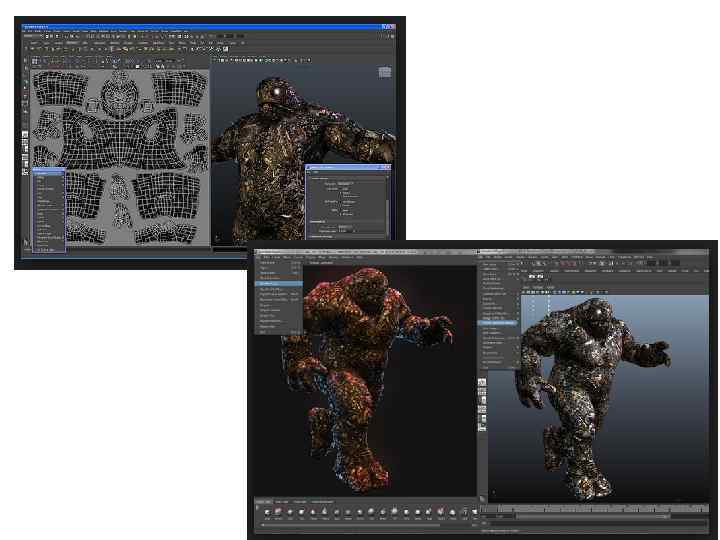
Task: Click the view cube in the top-left Maya viewport
Action: coord(385,72)
